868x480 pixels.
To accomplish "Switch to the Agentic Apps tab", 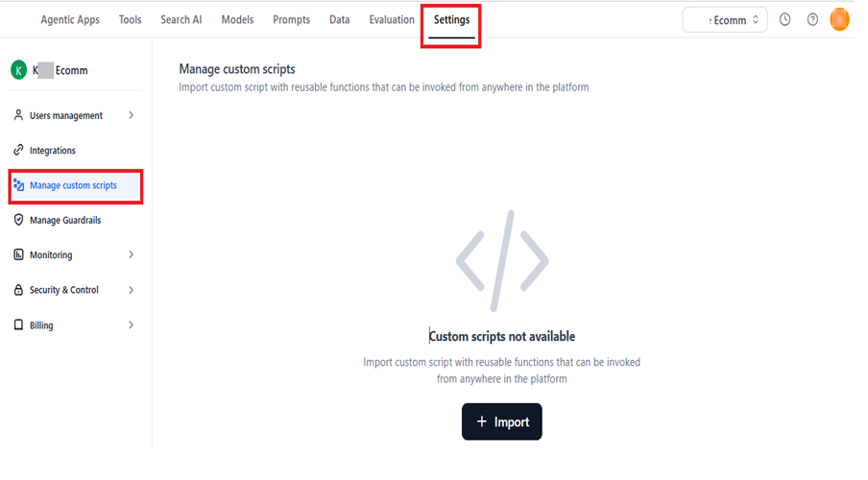I will pos(70,20).
